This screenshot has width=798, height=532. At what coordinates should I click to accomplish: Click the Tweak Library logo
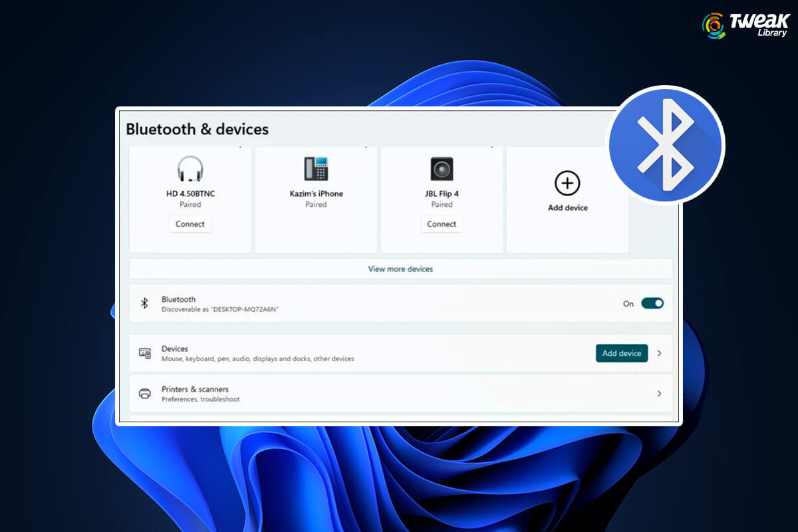[x=743, y=25]
